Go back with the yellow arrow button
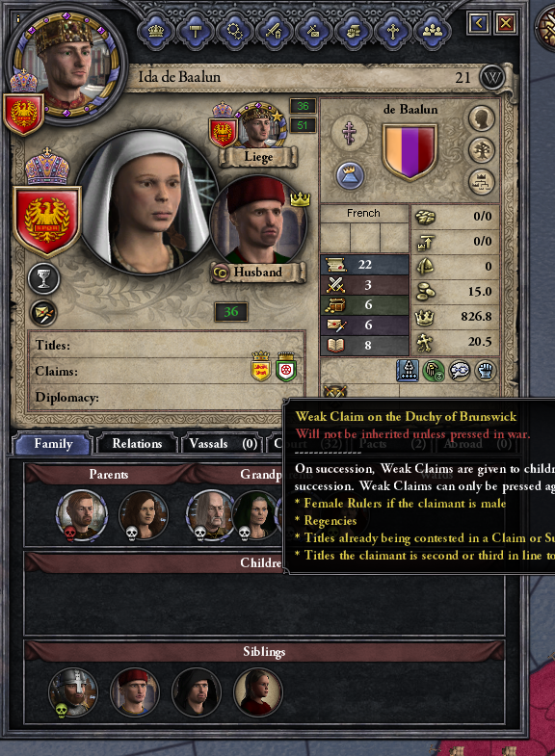The width and height of the screenshot is (555, 756). pyautogui.click(x=479, y=22)
